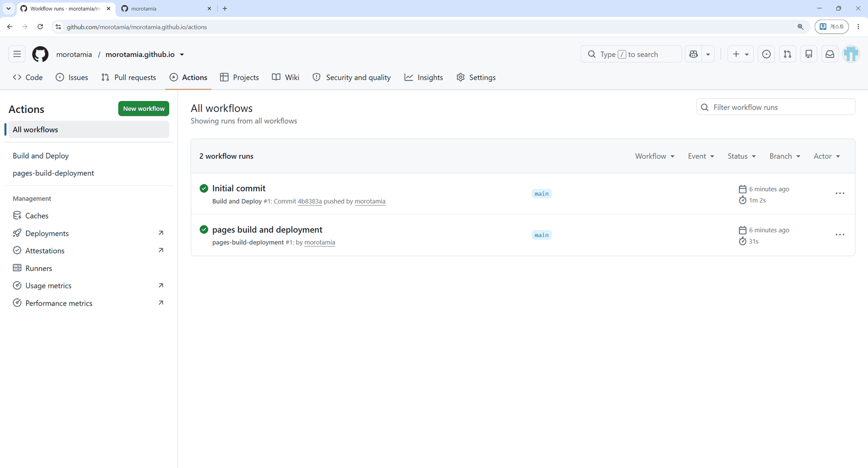Open the Initial commit workflow run
This screenshot has width=868, height=468.
point(239,188)
